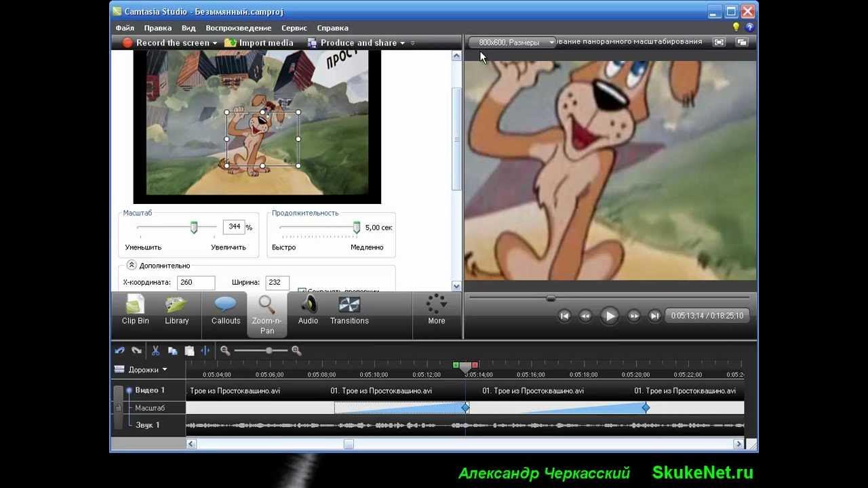868x488 pixels.
Task: Click the rewind button in preview
Action: (586, 316)
